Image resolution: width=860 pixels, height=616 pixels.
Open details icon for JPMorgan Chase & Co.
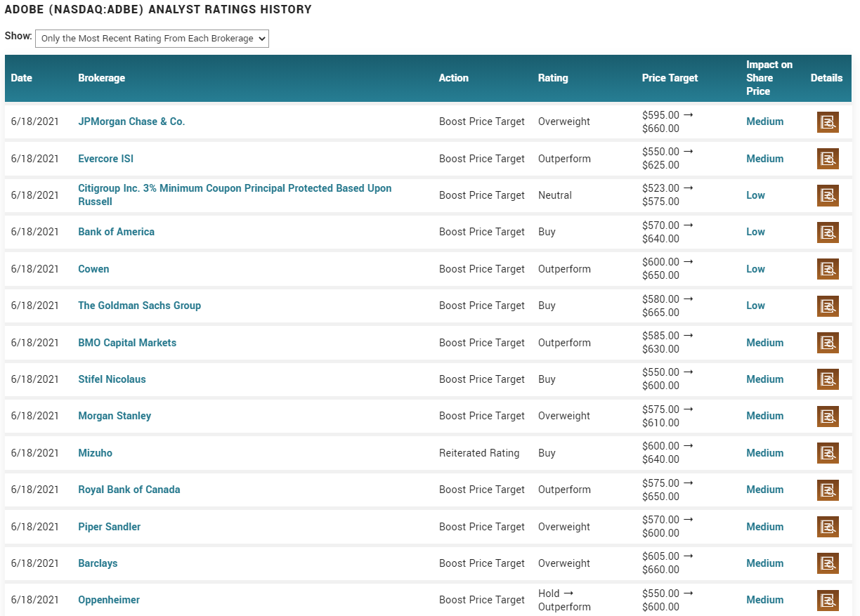(x=828, y=122)
